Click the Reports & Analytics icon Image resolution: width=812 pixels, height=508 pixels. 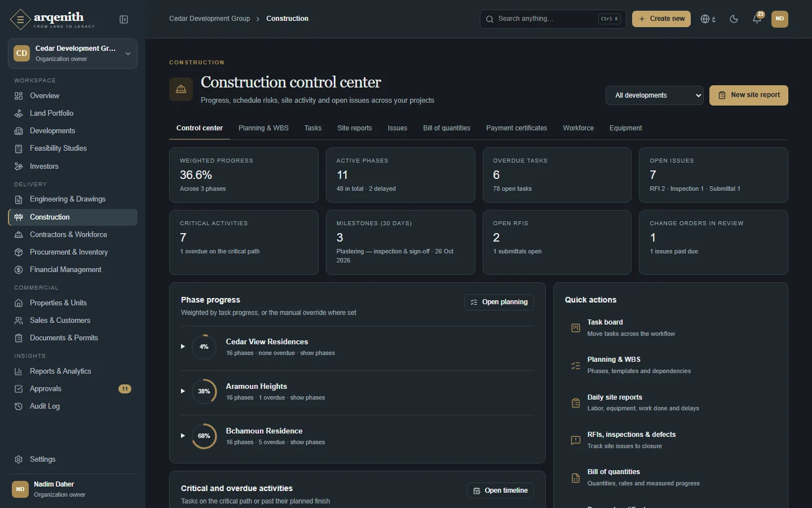coord(19,371)
